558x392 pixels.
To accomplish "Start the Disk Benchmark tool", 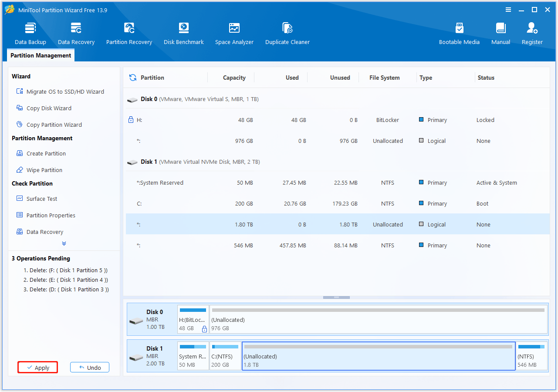I will coord(184,34).
